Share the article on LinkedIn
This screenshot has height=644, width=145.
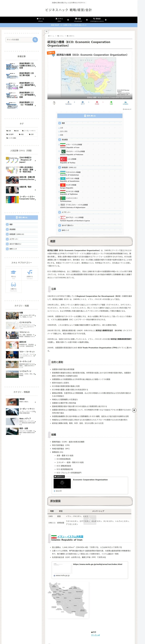pyautogui.click(x=126, y=103)
